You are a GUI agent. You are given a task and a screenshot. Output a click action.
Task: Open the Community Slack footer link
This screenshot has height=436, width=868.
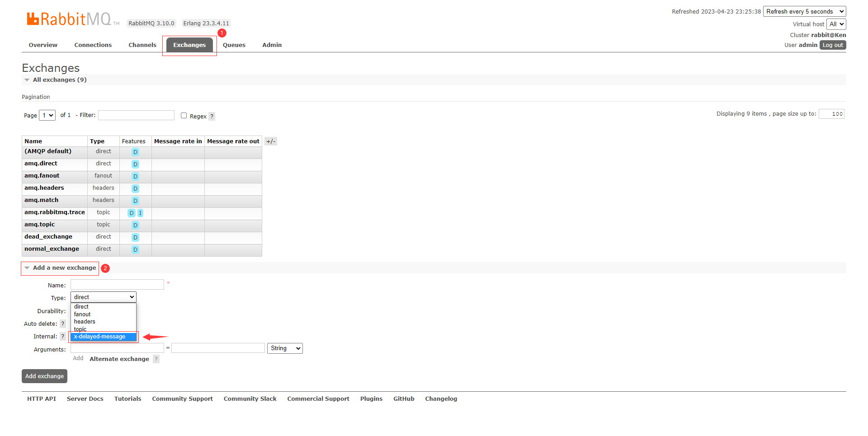pyautogui.click(x=250, y=399)
